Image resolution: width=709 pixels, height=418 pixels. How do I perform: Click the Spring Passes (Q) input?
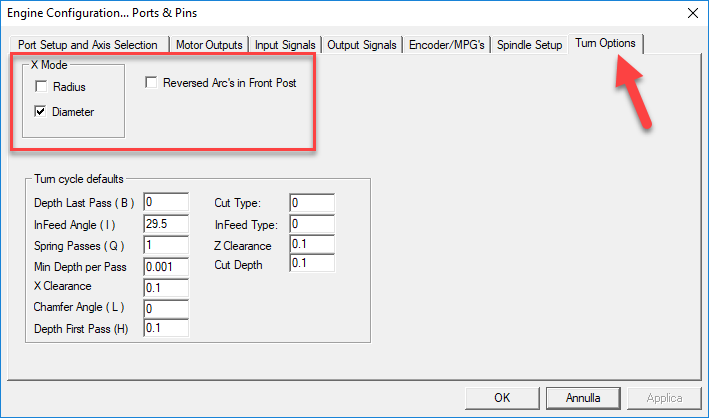pos(166,245)
